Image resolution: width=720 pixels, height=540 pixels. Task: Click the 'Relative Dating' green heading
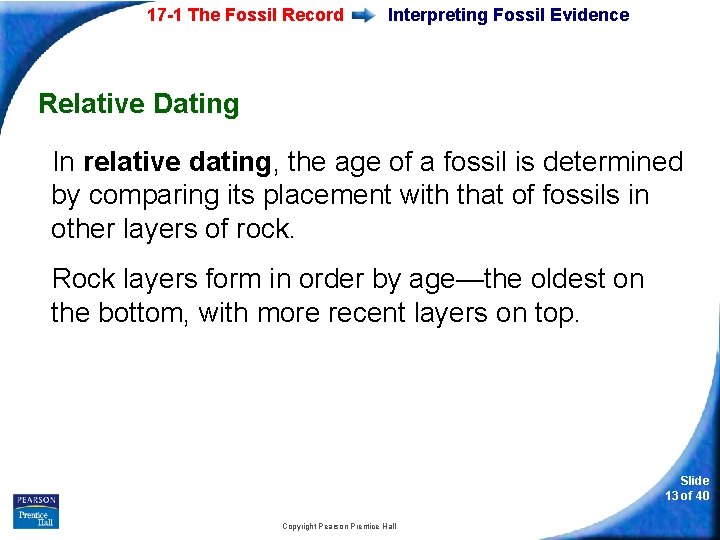[139, 103]
